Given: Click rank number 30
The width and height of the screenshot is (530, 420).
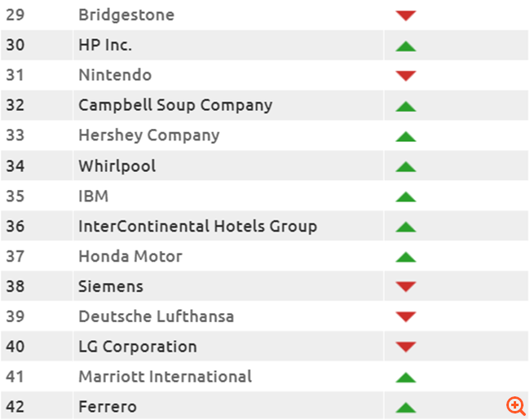Looking at the screenshot, I should point(15,45).
